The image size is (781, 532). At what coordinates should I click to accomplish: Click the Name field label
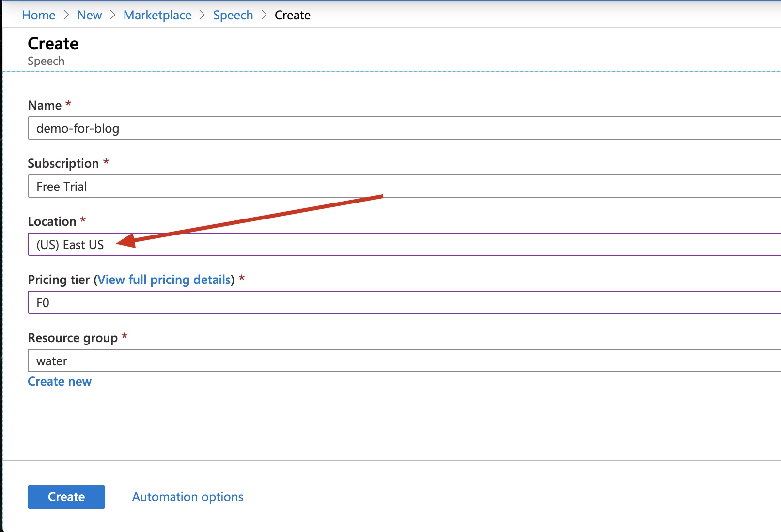coord(45,105)
